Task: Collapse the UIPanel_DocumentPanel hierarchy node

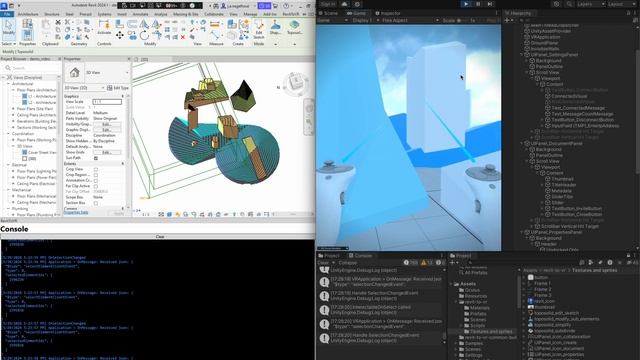Action: (x=521, y=143)
